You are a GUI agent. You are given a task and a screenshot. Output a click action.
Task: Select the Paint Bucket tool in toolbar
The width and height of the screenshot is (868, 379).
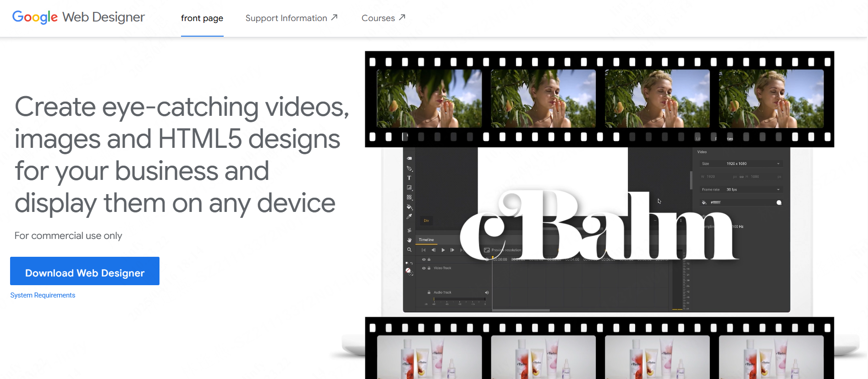409,207
